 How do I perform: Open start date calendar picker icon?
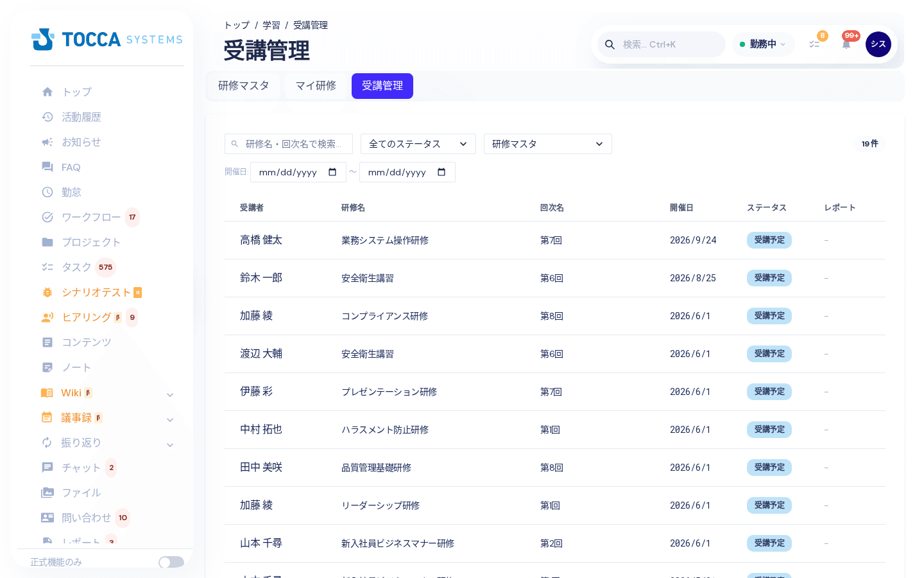332,172
